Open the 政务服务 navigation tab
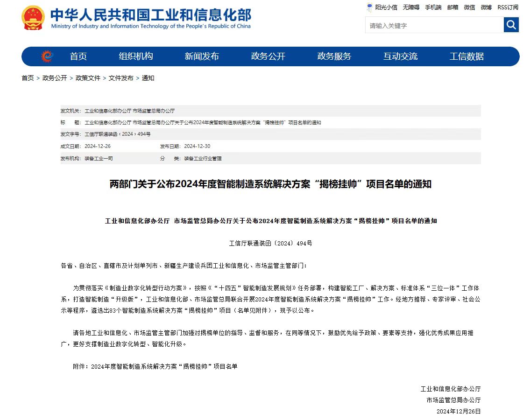 334,56
